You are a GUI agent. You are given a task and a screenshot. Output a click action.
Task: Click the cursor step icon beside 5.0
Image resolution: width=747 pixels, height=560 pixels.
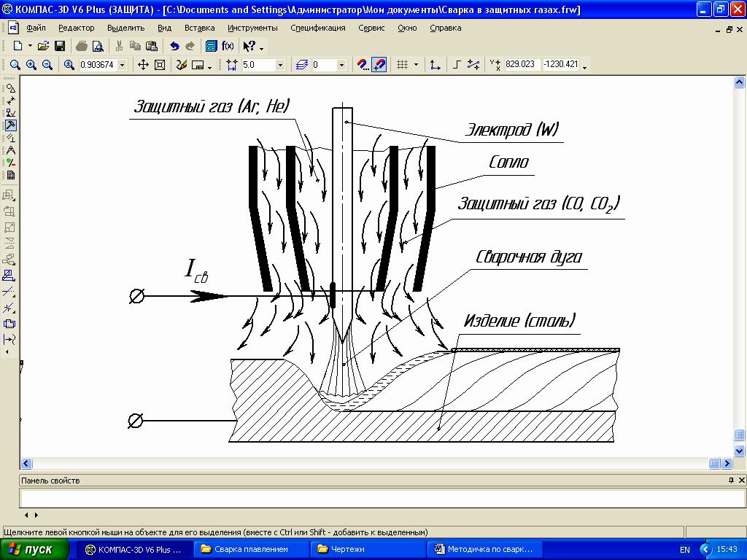pos(232,64)
